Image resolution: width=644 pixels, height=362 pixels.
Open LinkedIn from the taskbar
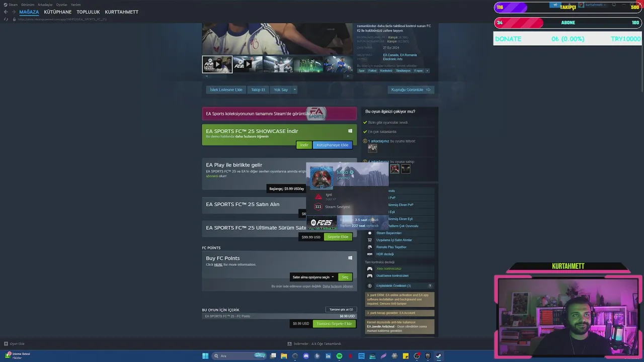point(328,356)
